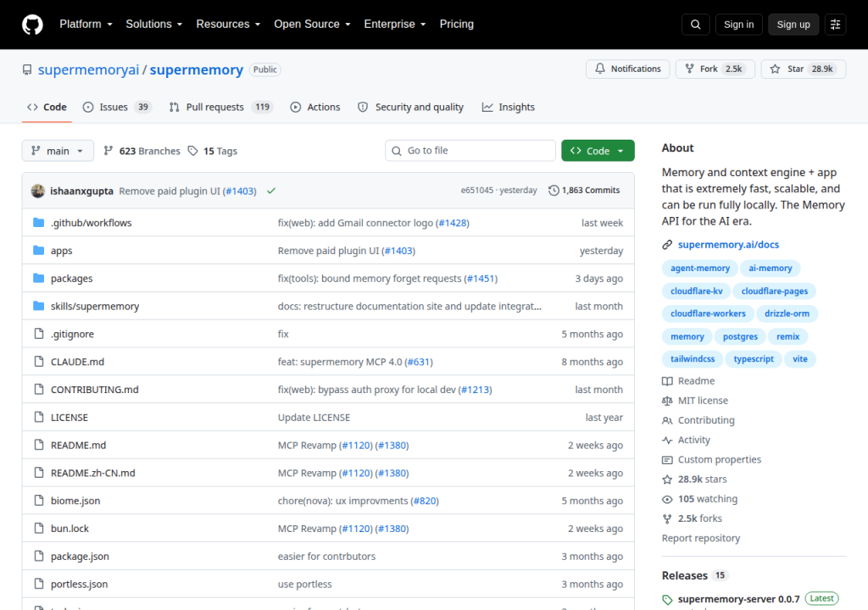
Task: Click the tag icon beside supermemory-server 0.0.7
Action: click(x=667, y=600)
